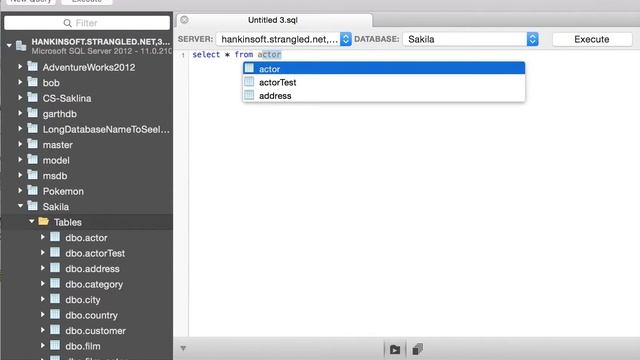Expand the CS-Saklina database
The width and height of the screenshot is (640, 360).
(x=20, y=97)
